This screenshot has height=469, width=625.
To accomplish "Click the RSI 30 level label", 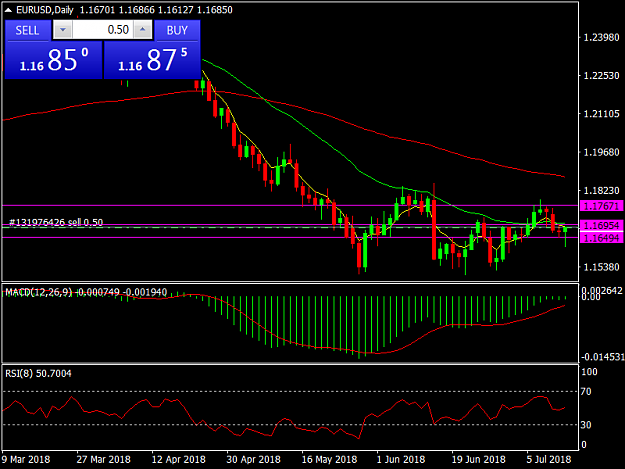I will coord(586,425).
